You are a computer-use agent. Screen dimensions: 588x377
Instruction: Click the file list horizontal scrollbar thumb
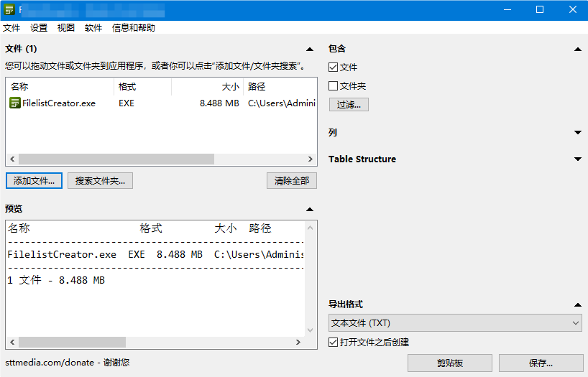[x=116, y=159]
